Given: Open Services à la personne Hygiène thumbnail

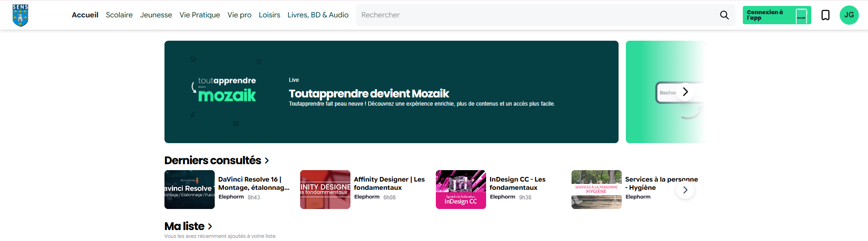Looking at the screenshot, I should coord(597,189).
